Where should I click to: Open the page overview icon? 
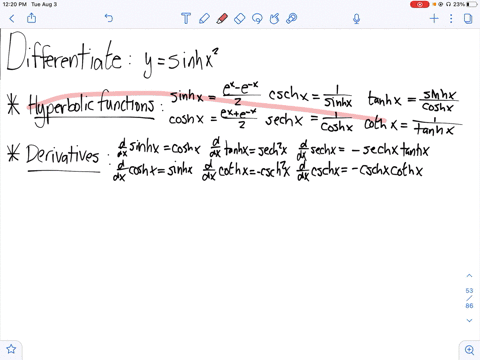pos(468,18)
